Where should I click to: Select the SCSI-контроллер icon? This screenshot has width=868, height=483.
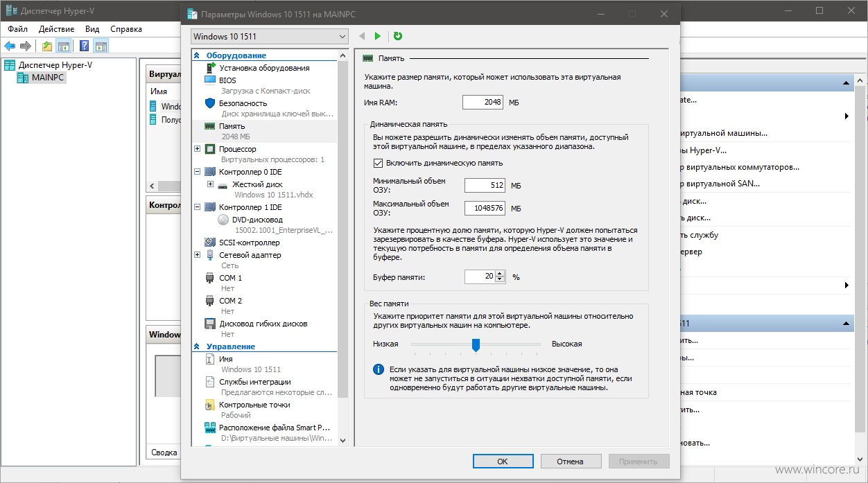pos(211,243)
